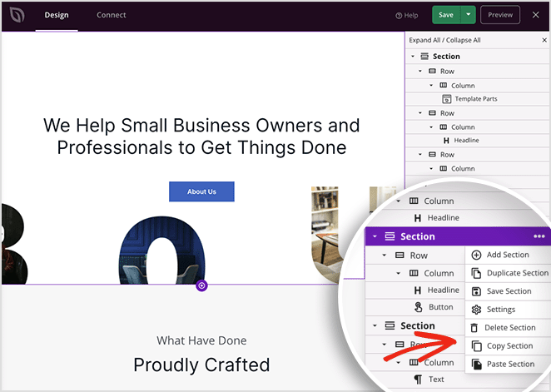Click the section icon on the purple bar
Image resolution: width=551 pixels, height=392 pixels.
click(x=390, y=236)
